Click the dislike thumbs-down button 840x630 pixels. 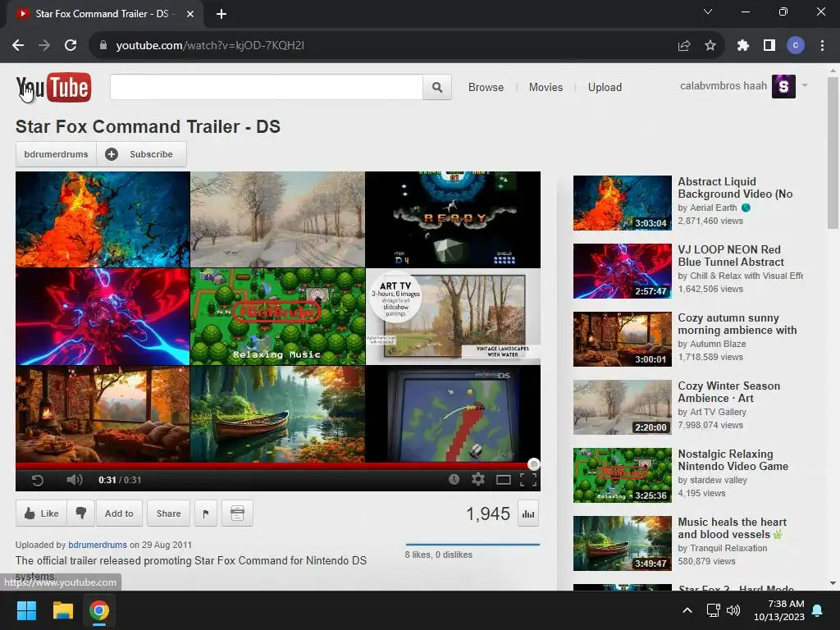pos(81,514)
